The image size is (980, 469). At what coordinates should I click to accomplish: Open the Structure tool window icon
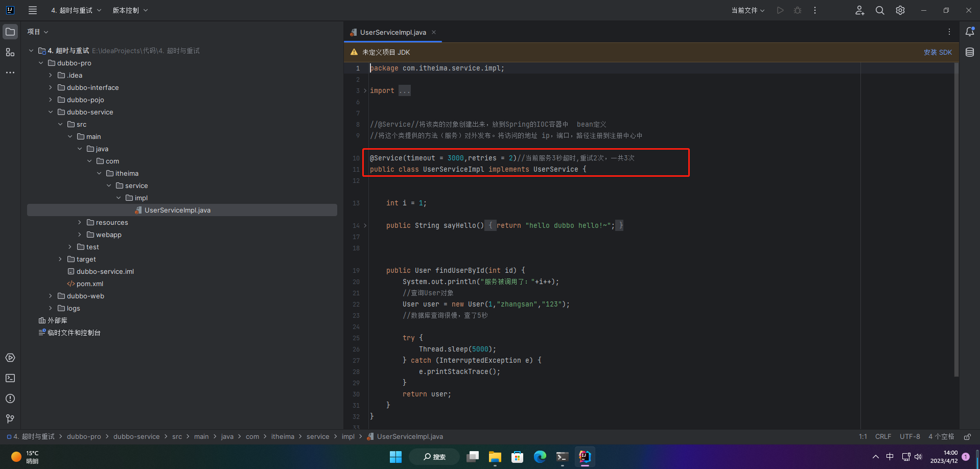[x=10, y=52]
